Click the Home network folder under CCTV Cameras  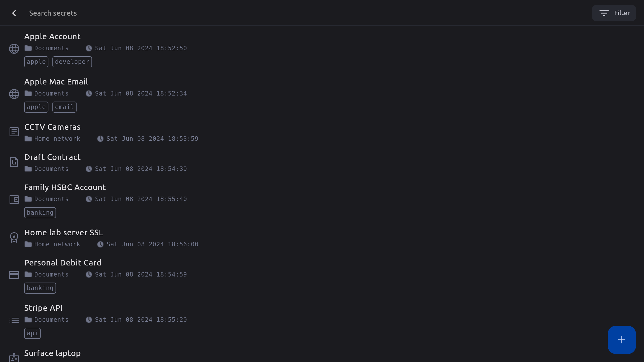(57, 139)
